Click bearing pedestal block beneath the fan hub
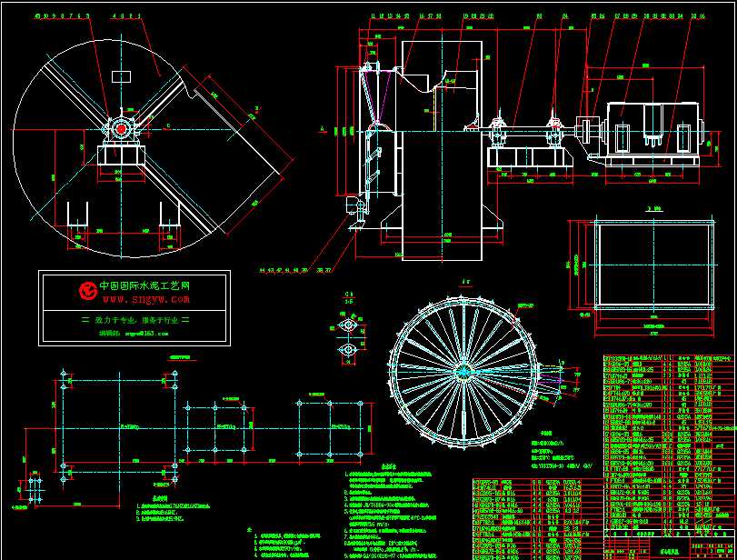The image size is (737, 560). pos(120,155)
